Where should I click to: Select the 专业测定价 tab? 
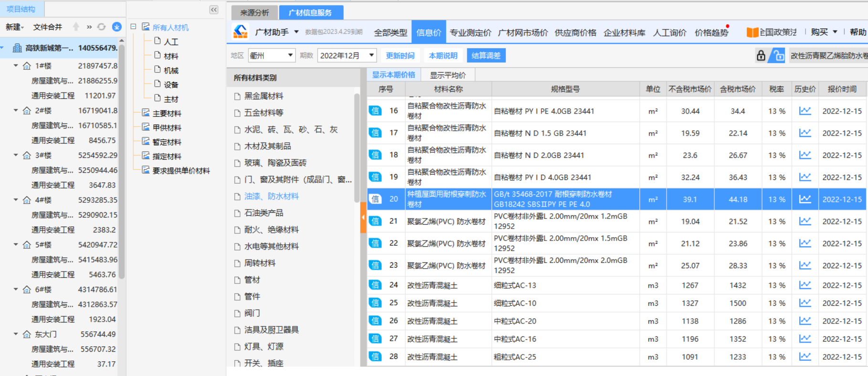(x=471, y=32)
